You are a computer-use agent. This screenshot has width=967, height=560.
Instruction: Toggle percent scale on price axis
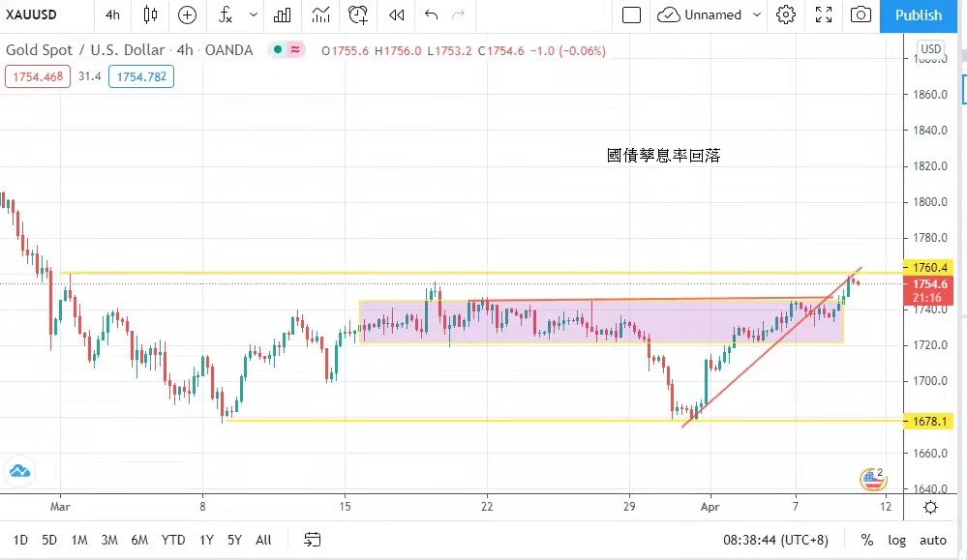(x=866, y=540)
